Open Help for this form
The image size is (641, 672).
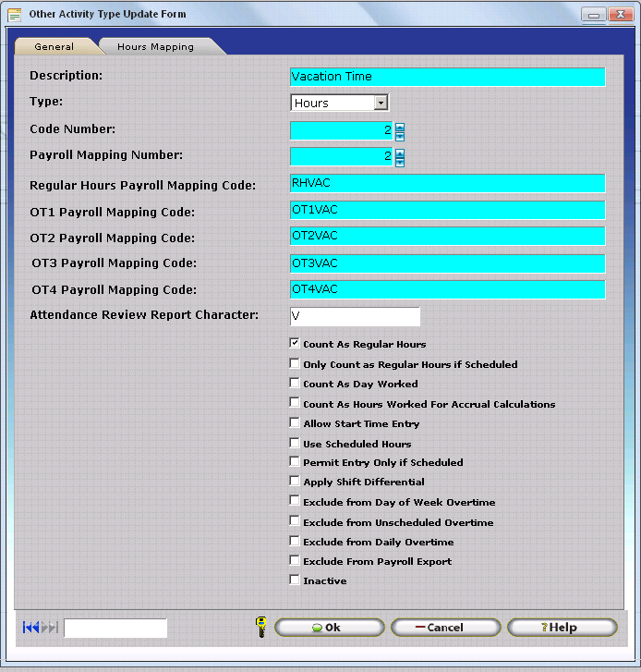[x=562, y=628]
